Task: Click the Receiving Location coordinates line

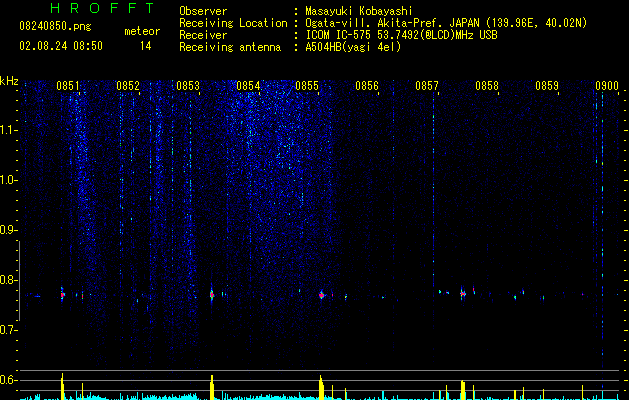Action: tap(446, 23)
